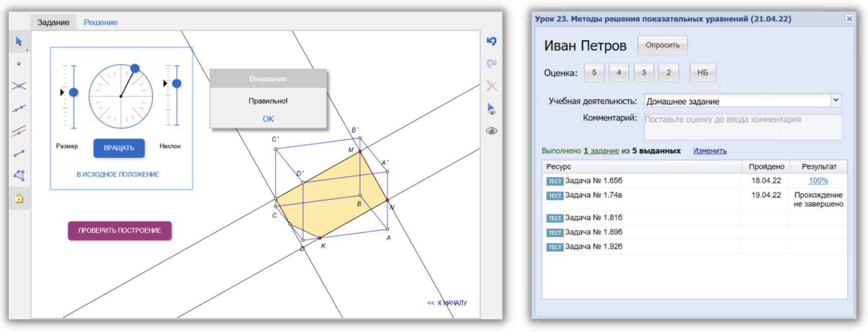
Task: Click the red X delete icon
Action: tap(491, 86)
